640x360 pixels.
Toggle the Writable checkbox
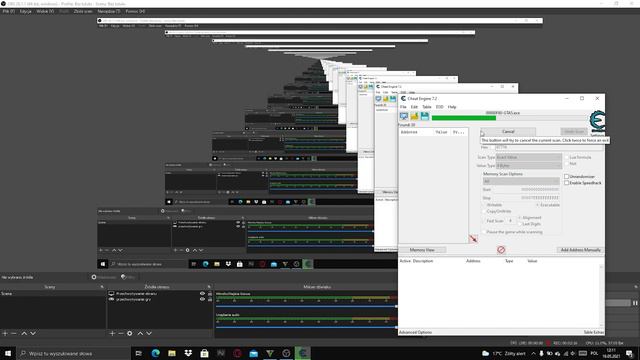[484, 205]
